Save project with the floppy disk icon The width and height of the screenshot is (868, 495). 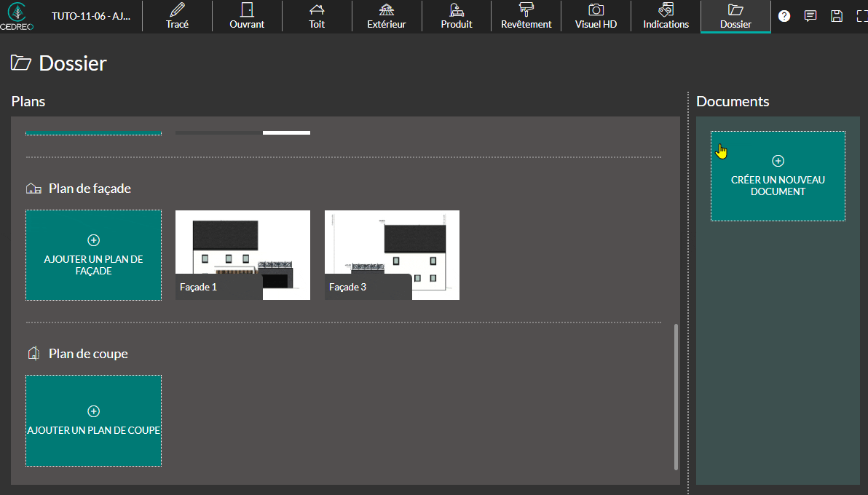pyautogui.click(x=837, y=16)
